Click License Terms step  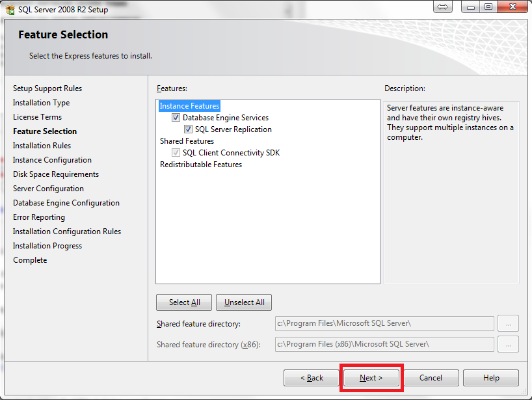coord(37,117)
